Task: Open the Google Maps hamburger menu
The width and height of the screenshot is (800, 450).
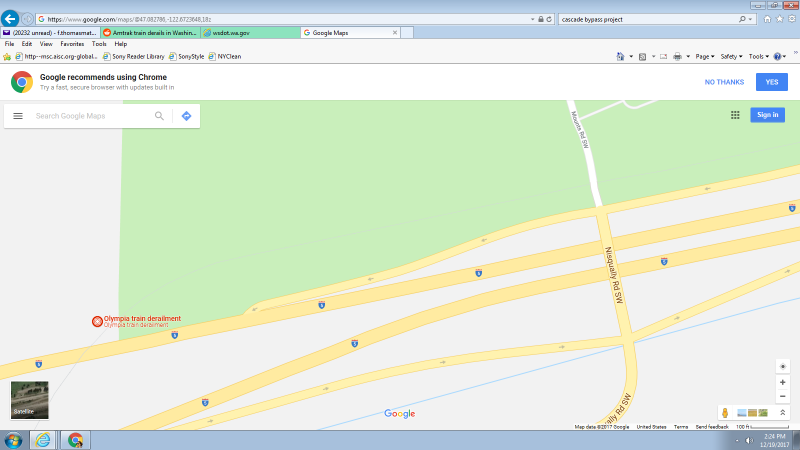Action: pos(18,116)
